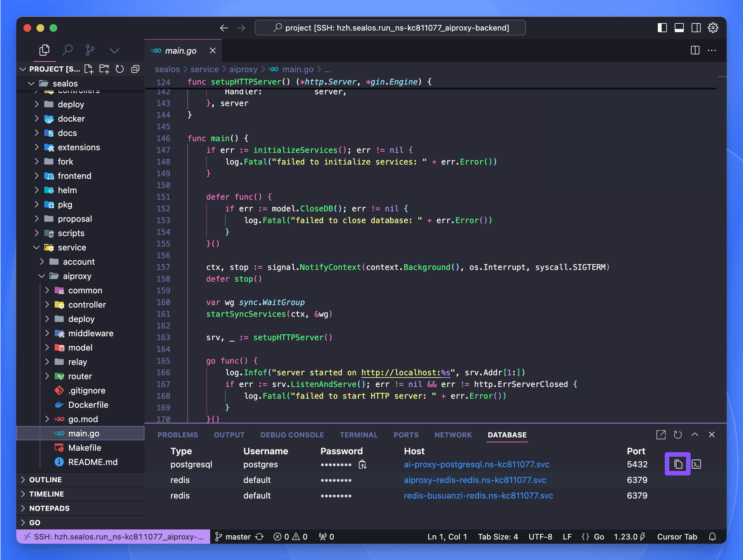Open a terminal session for the postgresql database

click(x=697, y=464)
